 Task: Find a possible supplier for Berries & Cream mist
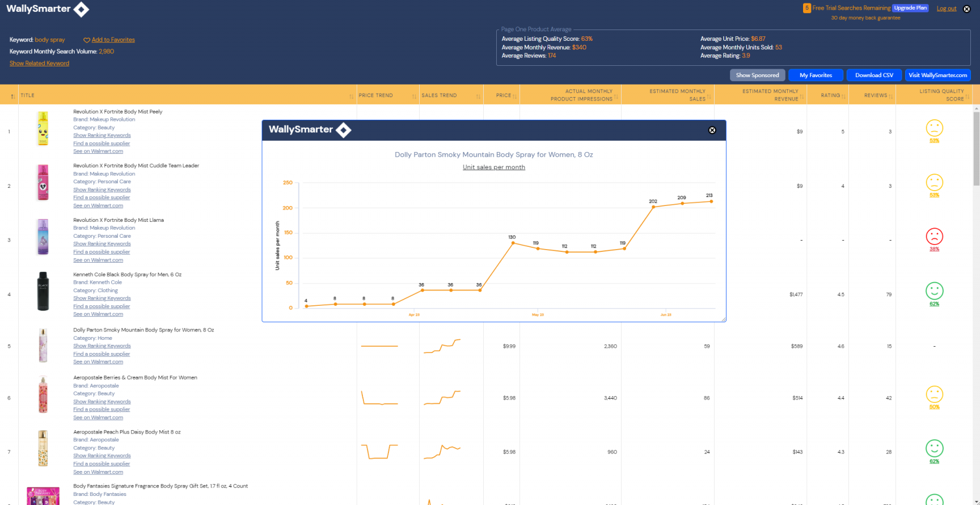tap(102, 409)
